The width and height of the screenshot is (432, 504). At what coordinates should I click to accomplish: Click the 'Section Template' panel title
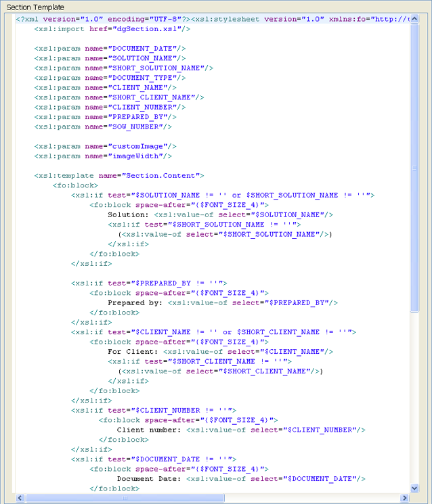pos(35,7)
